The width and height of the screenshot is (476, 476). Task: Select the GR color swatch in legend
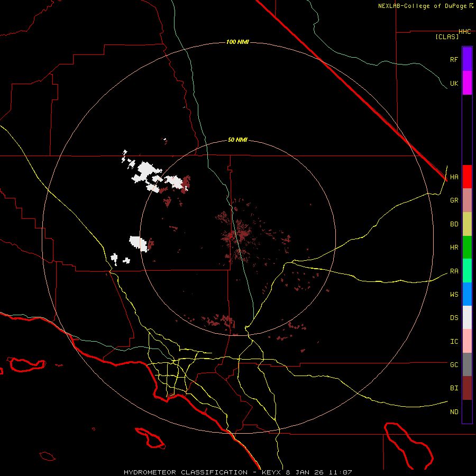coord(467,200)
